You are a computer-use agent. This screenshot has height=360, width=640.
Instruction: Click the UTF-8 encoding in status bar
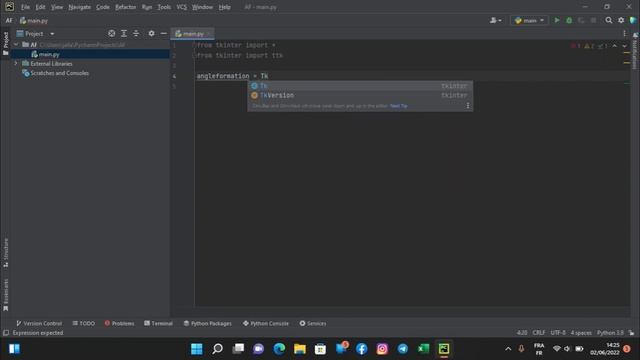coord(558,333)
